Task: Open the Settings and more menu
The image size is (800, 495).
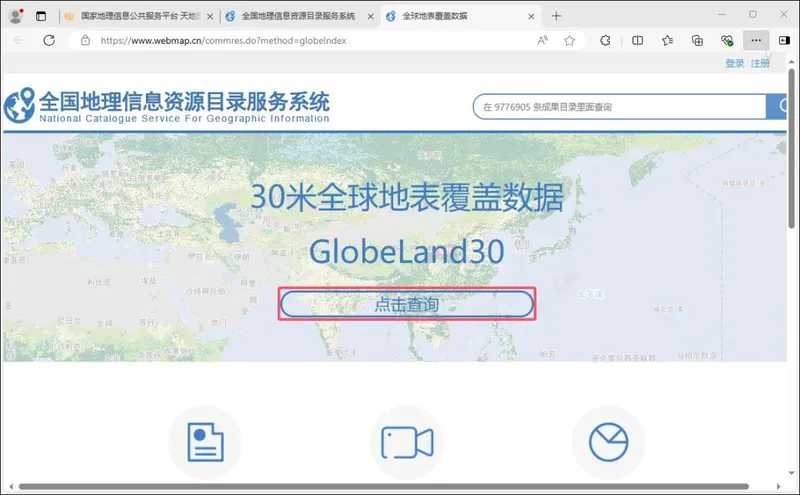Action: [x=756, y=40]
